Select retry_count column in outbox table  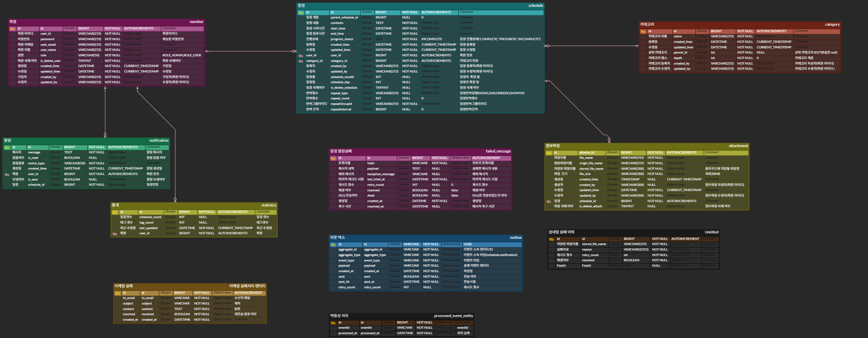coord(372,287)
